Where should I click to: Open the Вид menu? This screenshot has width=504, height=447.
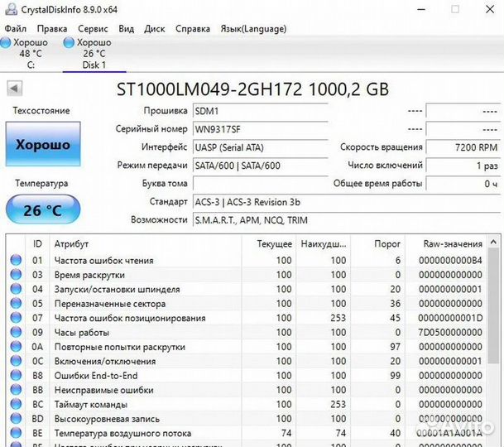(127, 29)
